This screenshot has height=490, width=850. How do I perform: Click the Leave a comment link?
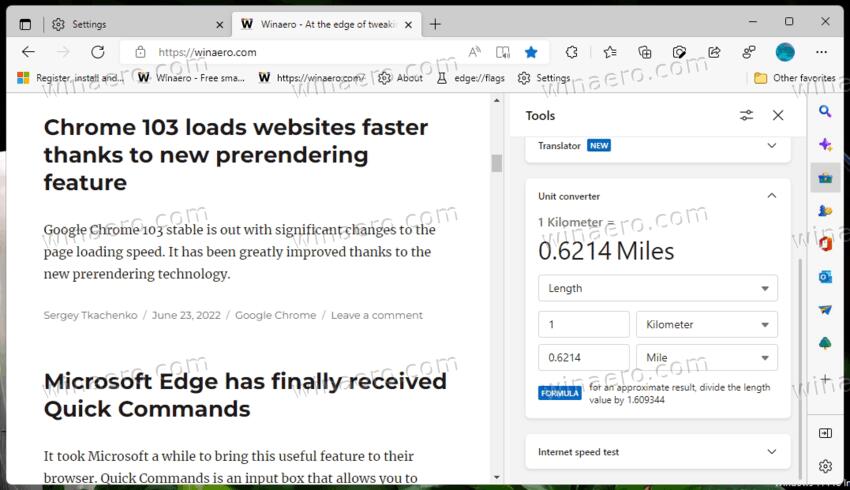[x=376, y=315]
